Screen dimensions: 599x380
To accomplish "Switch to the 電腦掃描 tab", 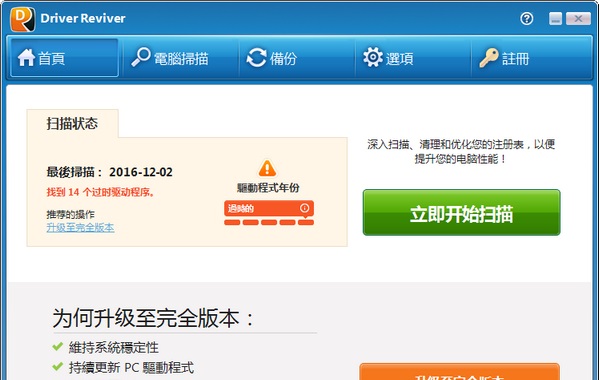I will pos(180,58).
